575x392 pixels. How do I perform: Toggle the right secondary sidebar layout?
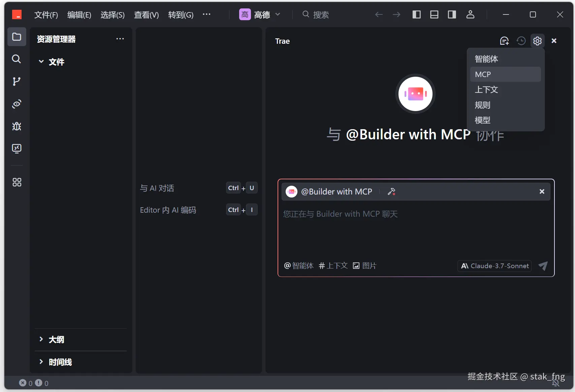[x=452, y=14]
